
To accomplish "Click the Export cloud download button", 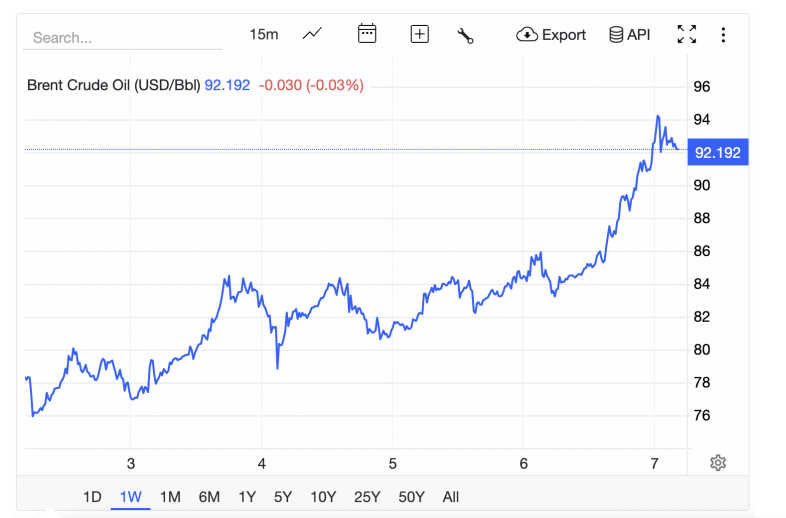I will click(551, 35).
